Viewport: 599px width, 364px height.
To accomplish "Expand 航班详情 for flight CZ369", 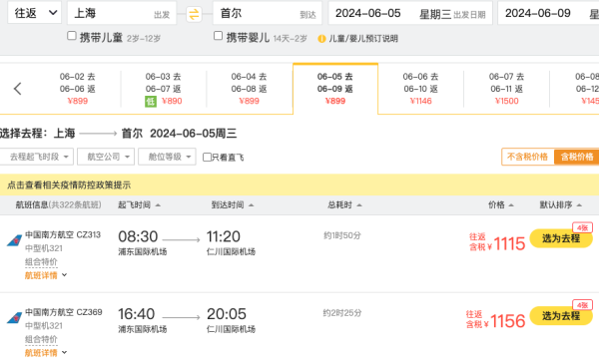I will click(x=46, y=353).
